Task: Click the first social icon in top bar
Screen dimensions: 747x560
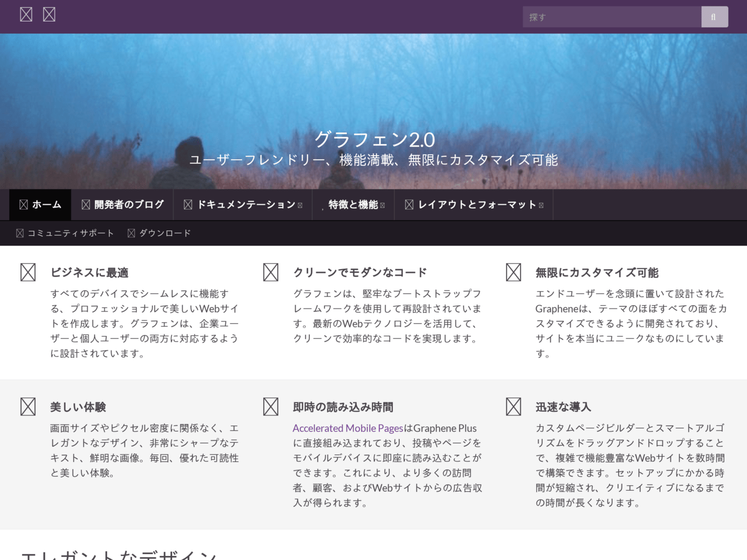Action: coord(26,15)
